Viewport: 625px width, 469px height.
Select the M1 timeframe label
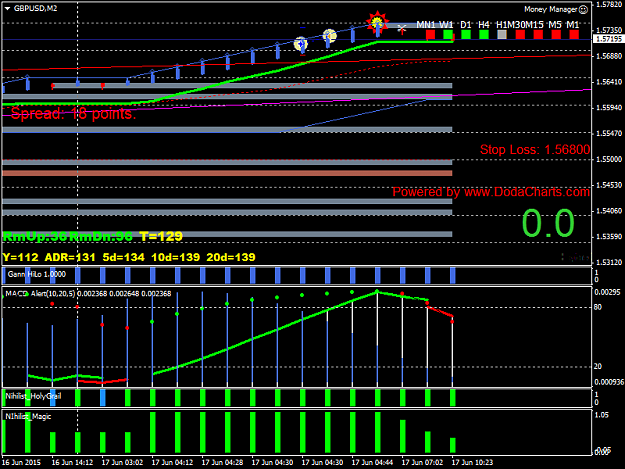pos(573,25)
